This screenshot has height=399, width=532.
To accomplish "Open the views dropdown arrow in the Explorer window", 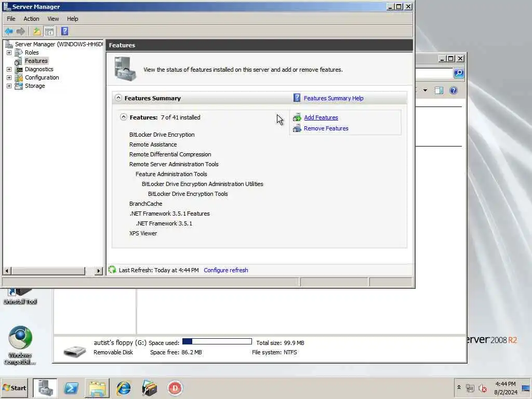I will coord(425,90).
